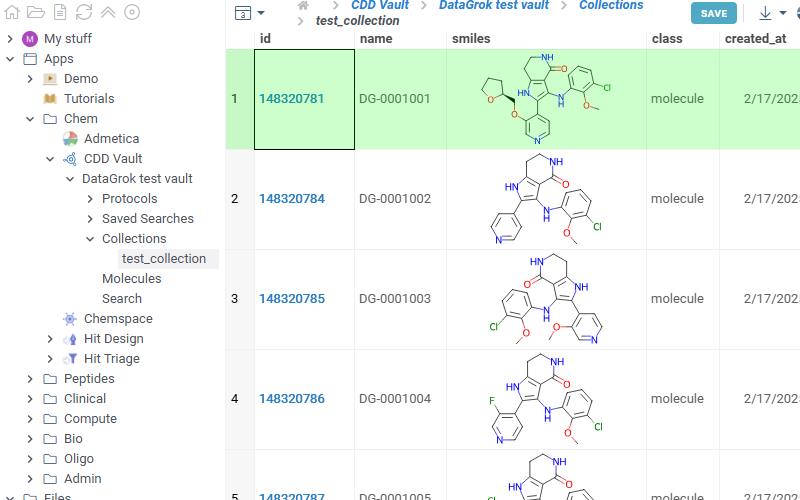Click the collapse-all double chevron icon
Screen dimensions: 800x500
pyautogui.click(x=108, y=12)
